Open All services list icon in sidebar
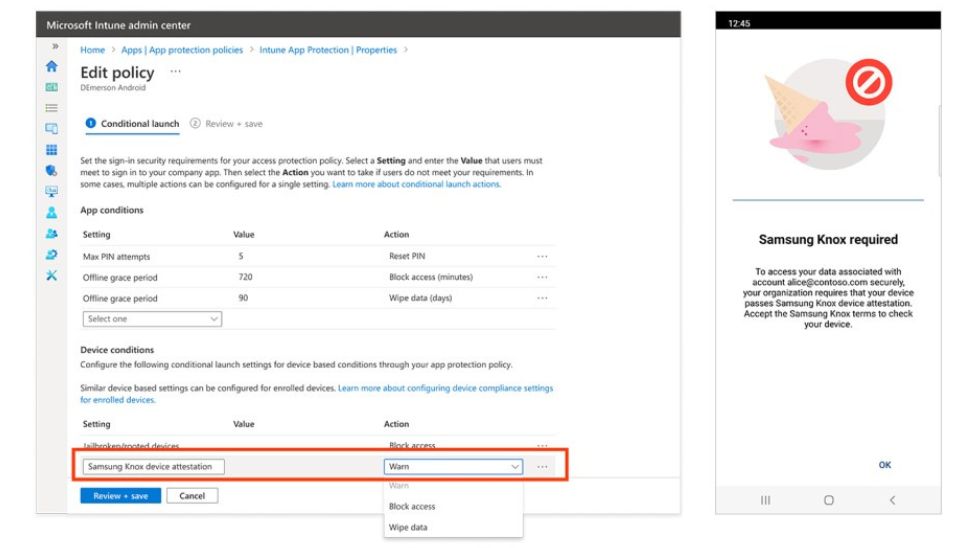The image size is (975, 548). point(52,108)
